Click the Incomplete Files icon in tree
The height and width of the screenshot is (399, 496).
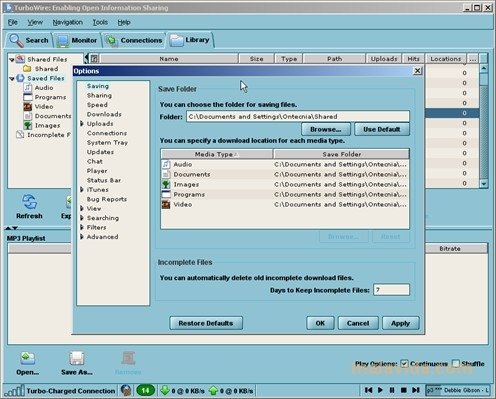click(x=20, y=135)
